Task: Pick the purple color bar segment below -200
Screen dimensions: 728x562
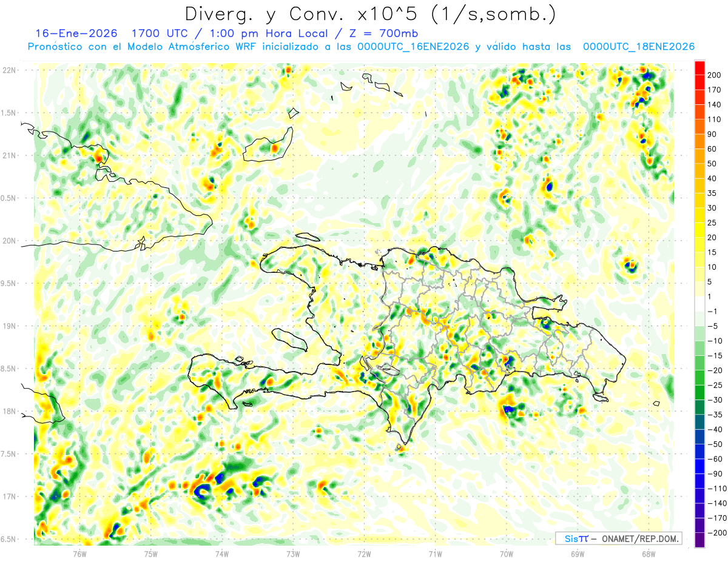Action: [x=700, y=540]
